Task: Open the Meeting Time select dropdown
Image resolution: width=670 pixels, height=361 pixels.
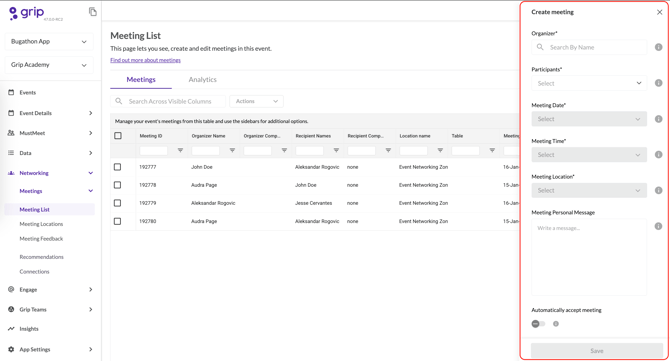Action: point(589,155)
